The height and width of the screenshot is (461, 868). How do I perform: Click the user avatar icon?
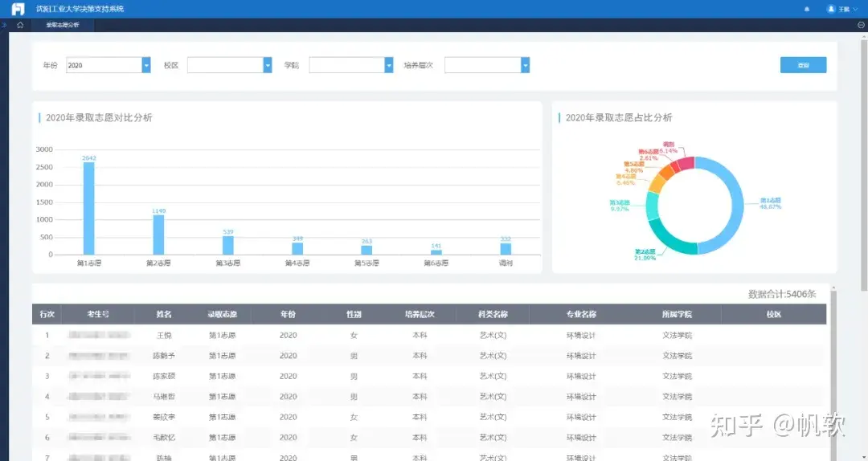[830, 9]
